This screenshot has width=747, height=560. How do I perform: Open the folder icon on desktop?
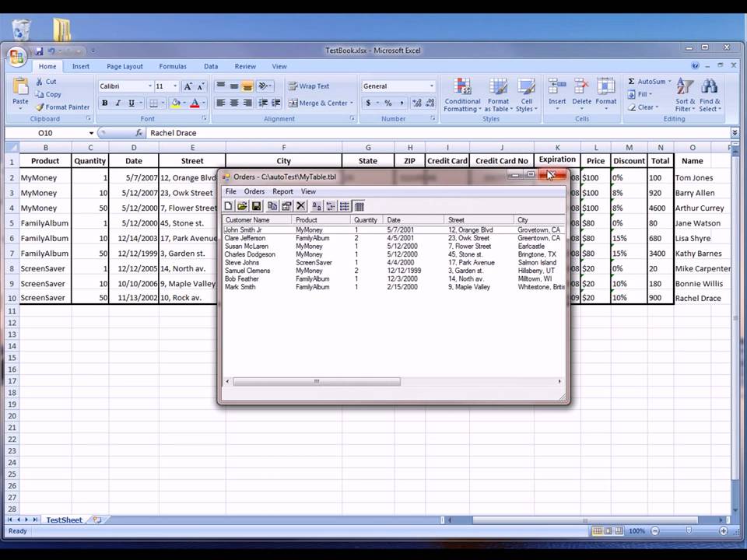click(62, 30)
